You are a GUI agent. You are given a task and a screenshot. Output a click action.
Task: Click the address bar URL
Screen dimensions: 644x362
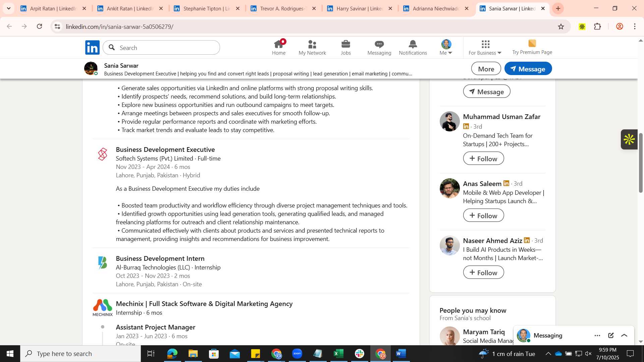coord(119,26)
